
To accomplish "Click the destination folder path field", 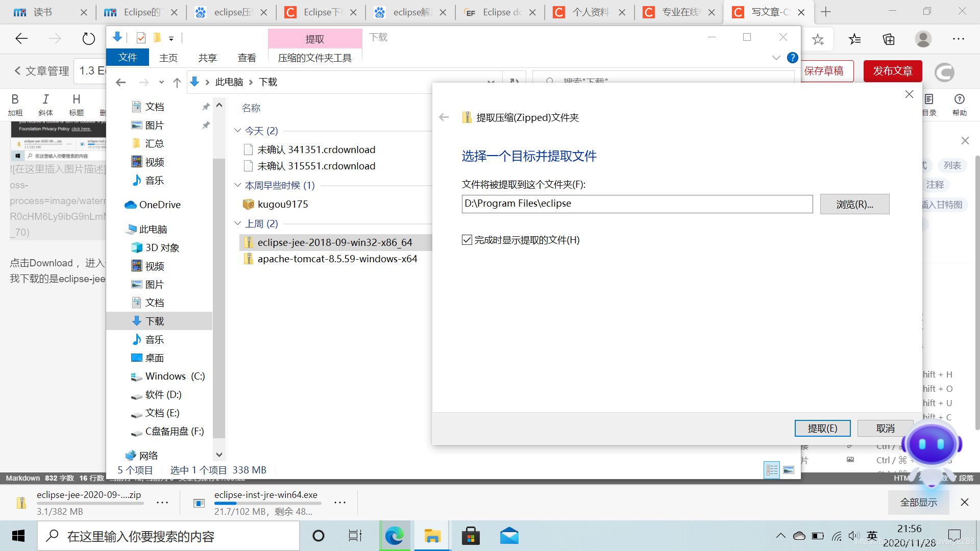I will [x=636, y=204].
